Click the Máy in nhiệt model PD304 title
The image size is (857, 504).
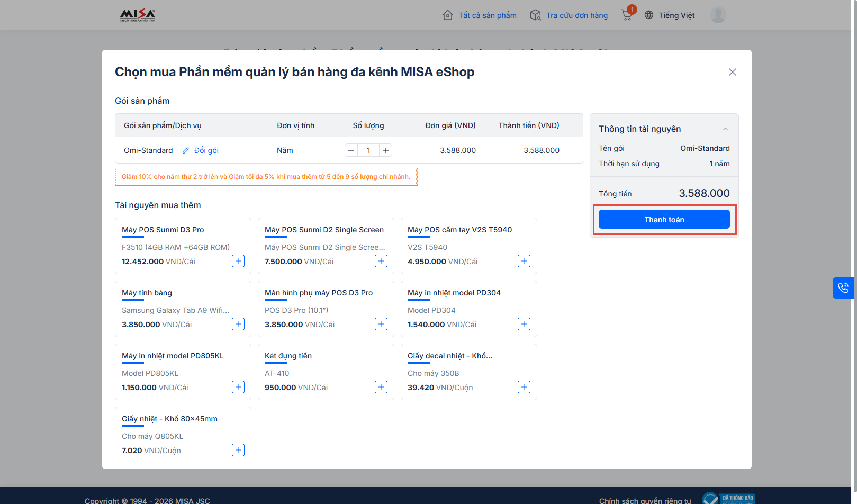454,293
